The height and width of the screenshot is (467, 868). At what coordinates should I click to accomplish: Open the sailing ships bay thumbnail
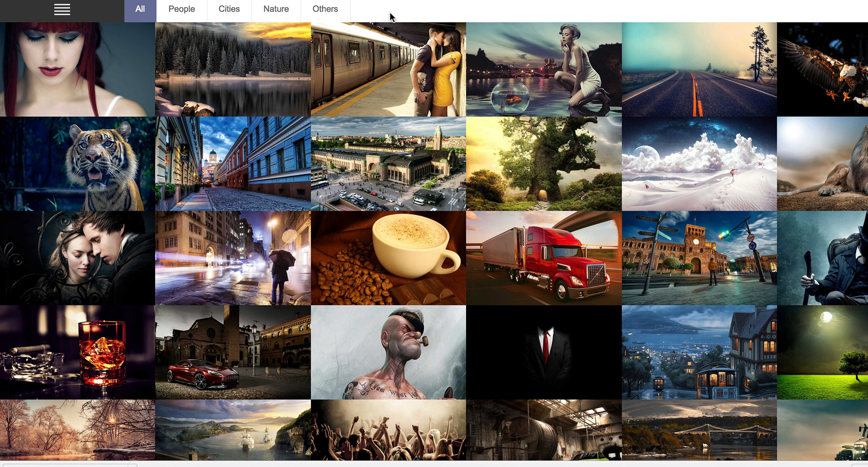[233, 430]
